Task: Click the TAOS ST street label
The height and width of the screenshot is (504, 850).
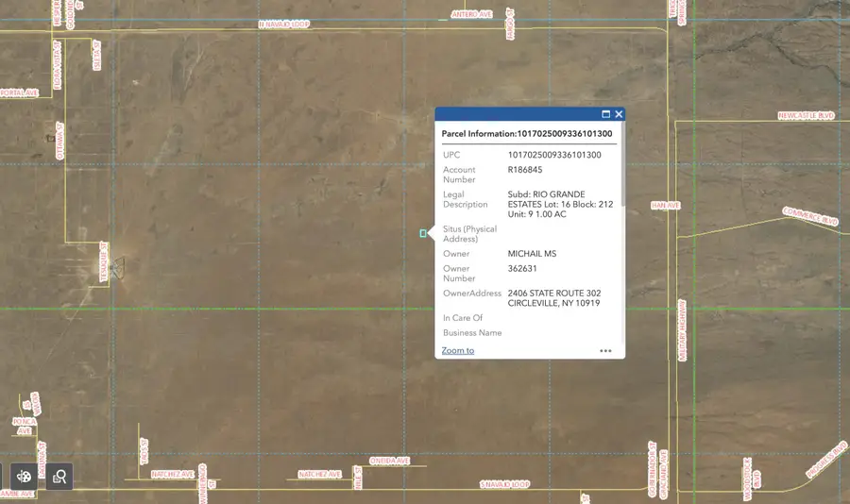Action: click(x=144, y=451)
